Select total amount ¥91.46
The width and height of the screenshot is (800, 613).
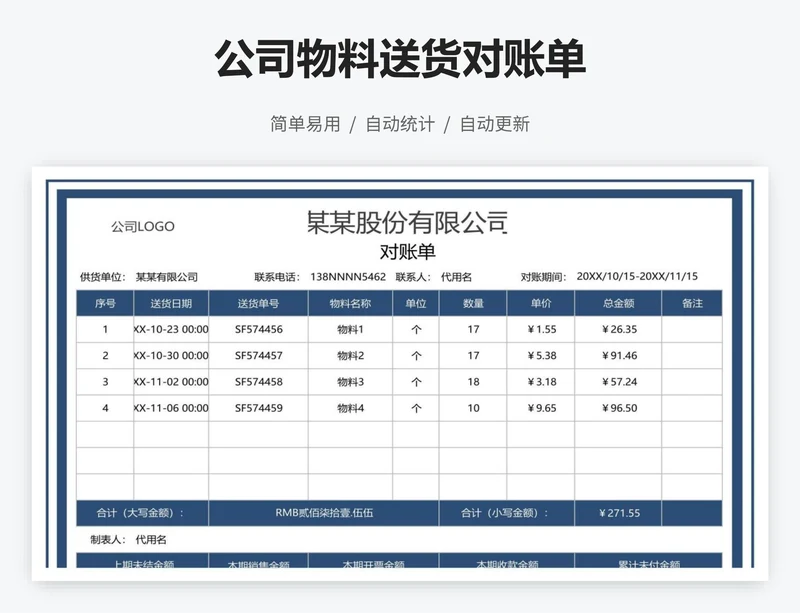tap(618, 356)
